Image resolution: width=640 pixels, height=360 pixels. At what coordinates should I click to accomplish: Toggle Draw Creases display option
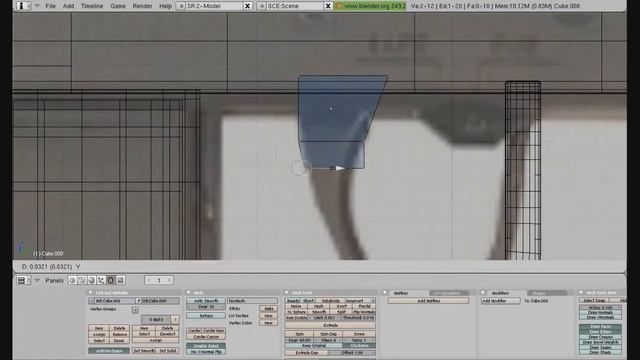600,337
